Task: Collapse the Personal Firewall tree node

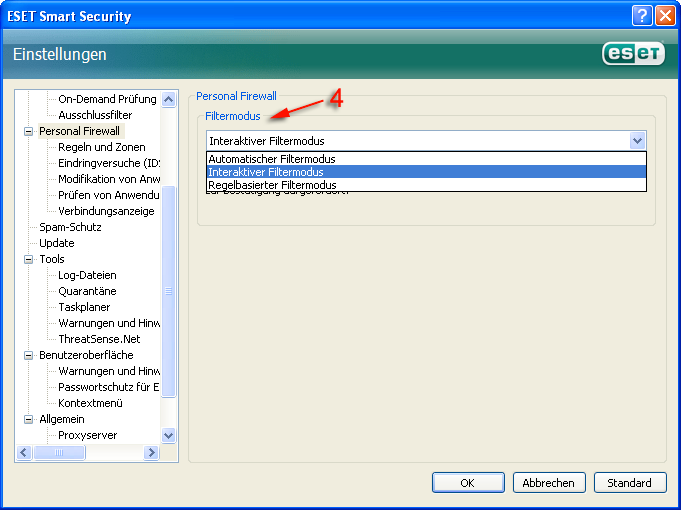Action: tap(28, 131)
